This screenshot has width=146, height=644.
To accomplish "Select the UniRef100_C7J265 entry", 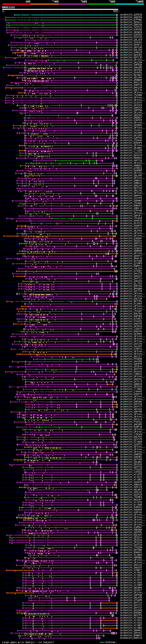I will point(131,151).
